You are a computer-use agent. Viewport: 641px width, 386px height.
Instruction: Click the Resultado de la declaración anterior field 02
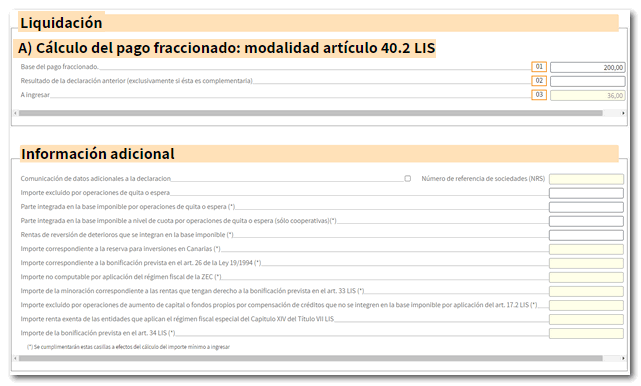(x=587, y=81)
